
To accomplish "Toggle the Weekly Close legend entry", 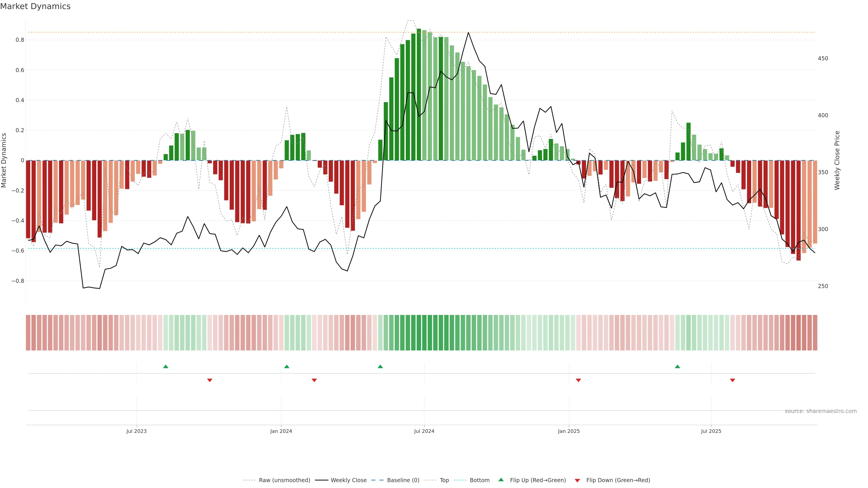I will (x=348, y=480).
